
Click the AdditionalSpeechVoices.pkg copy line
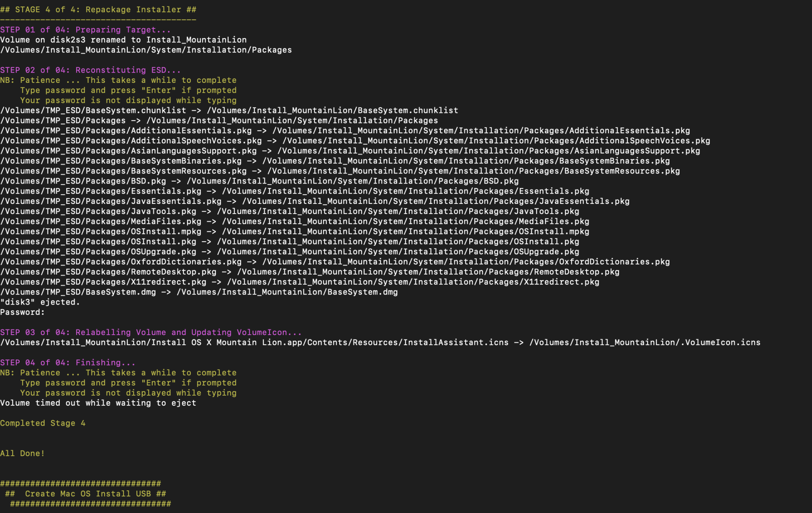coord(355,141)
